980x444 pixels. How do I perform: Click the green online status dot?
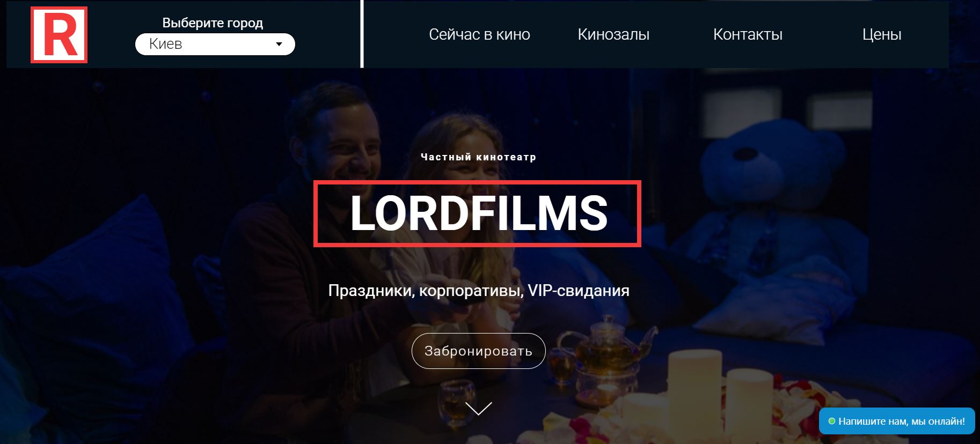pyautogui.click(x=832, y=421)
